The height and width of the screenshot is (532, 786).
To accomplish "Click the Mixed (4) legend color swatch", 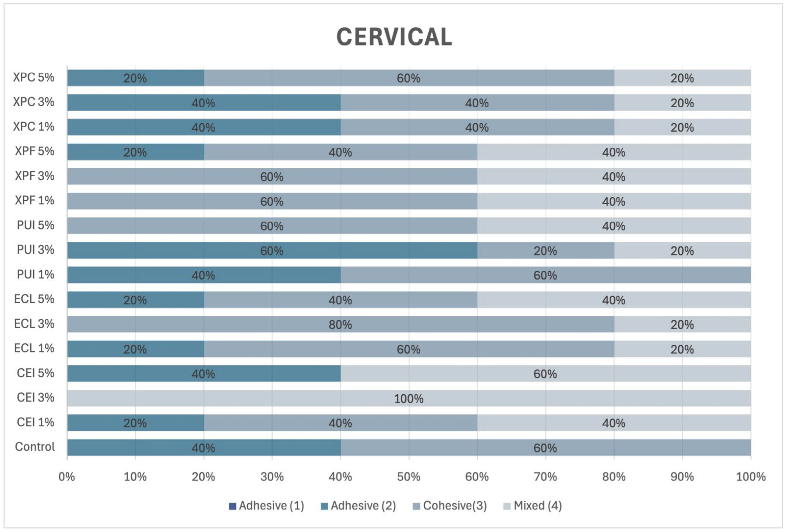I will [x=507, y=506].
